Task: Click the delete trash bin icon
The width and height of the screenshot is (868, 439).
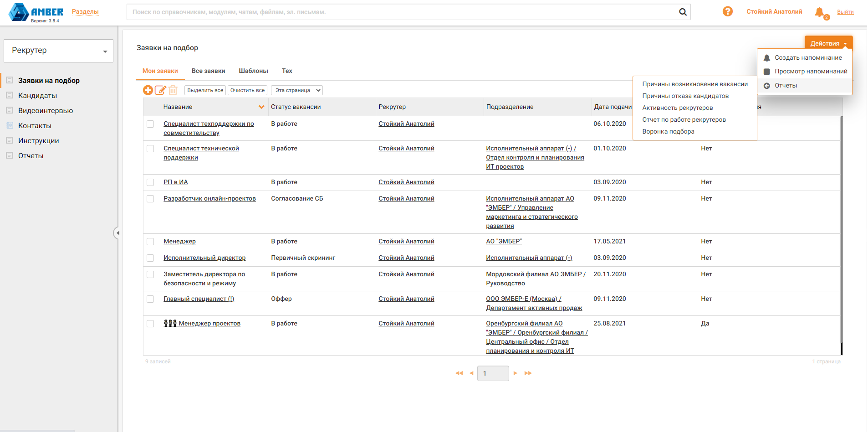Action: point(173,90)
